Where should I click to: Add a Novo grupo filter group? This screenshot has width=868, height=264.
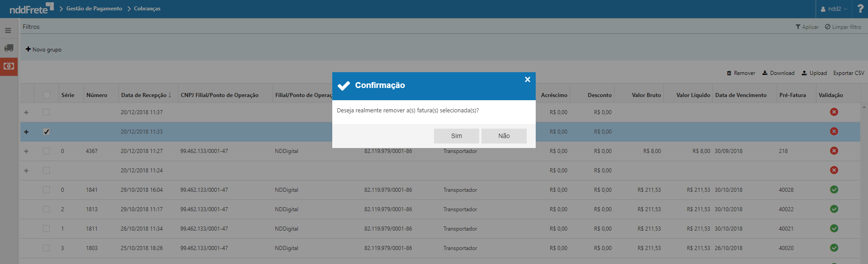(x=43, y=50)
